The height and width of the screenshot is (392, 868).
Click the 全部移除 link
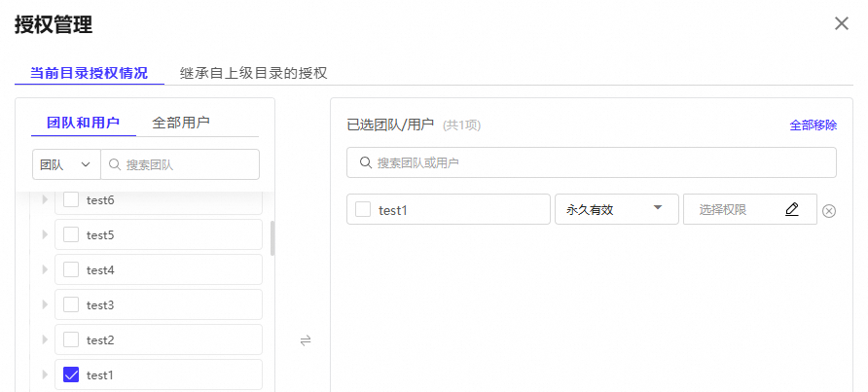[814, 125]
